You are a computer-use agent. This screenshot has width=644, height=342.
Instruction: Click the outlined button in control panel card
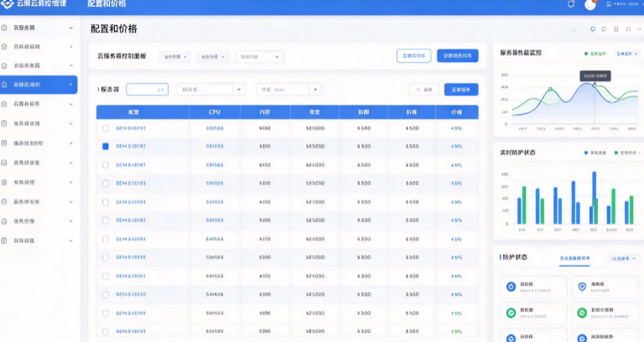pos(413,56)
